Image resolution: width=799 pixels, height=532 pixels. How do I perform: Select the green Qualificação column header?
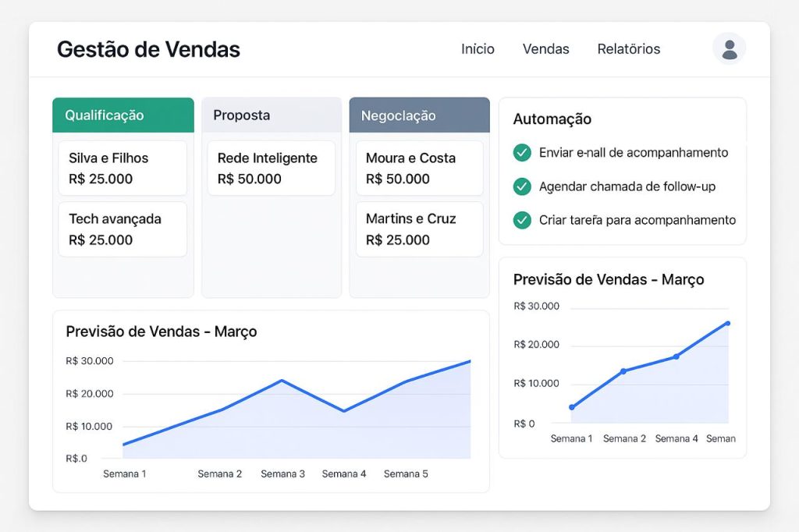pyautogui.click(x=122, y=115)
